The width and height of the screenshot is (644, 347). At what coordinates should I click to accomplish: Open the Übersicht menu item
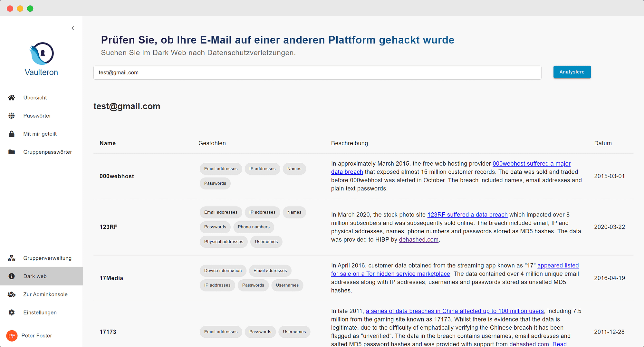pyautogui.click(x=41, y=98)
